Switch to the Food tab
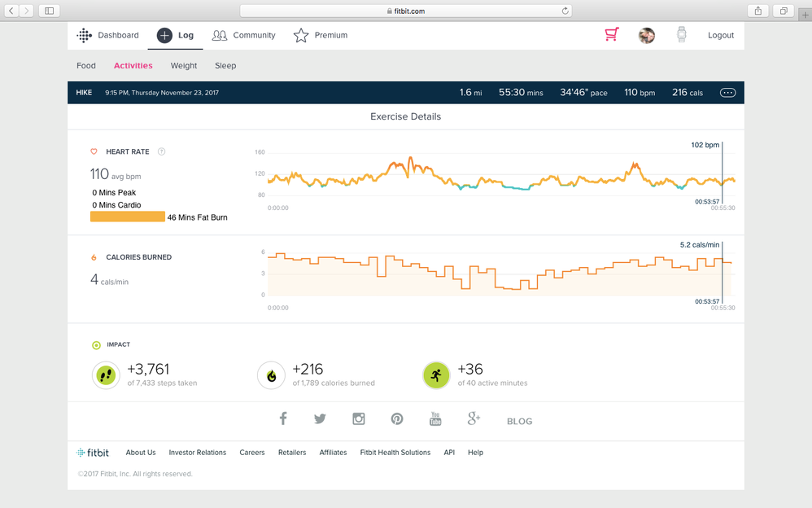This screenshot has height=508, width=812. (85, 66)
